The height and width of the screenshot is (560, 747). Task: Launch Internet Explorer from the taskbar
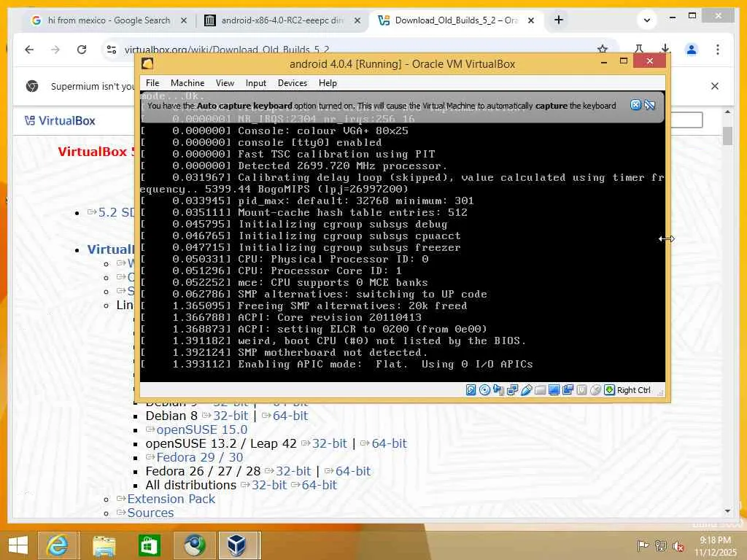point(57,545)
